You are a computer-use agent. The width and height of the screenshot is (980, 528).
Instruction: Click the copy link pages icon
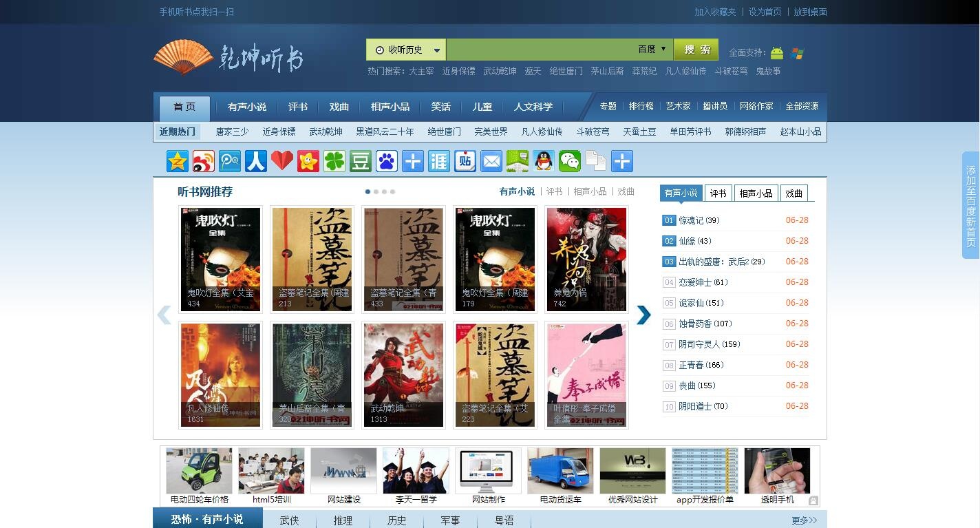tap(596, 161)
